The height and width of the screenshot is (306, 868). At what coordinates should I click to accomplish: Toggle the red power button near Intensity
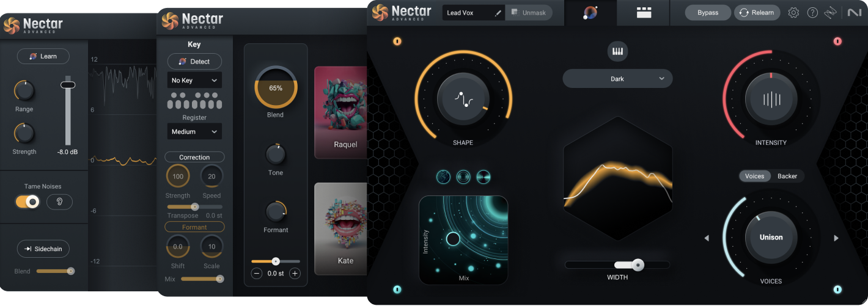point(837,42)
